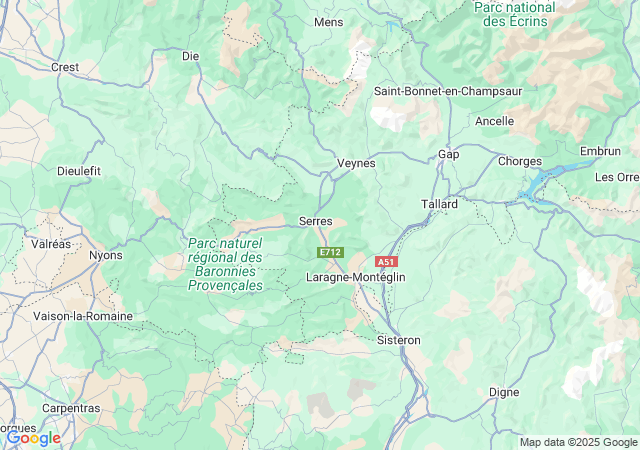Click the Vaison-la-Romaine label
The height and width of the screenshot is (450, 640).
click(x=83, y=316)
